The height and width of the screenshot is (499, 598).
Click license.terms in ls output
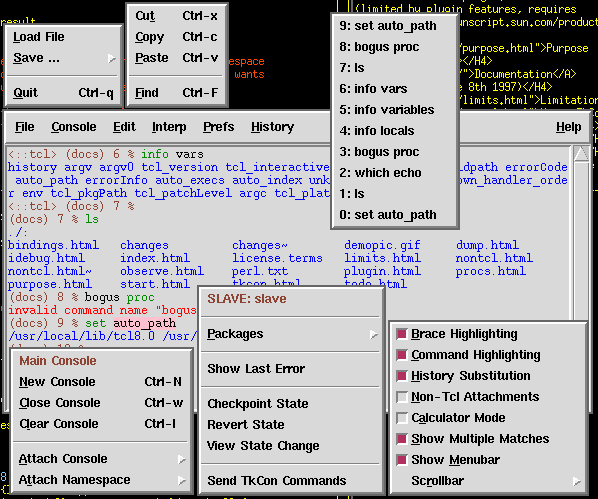coord(277,258)
